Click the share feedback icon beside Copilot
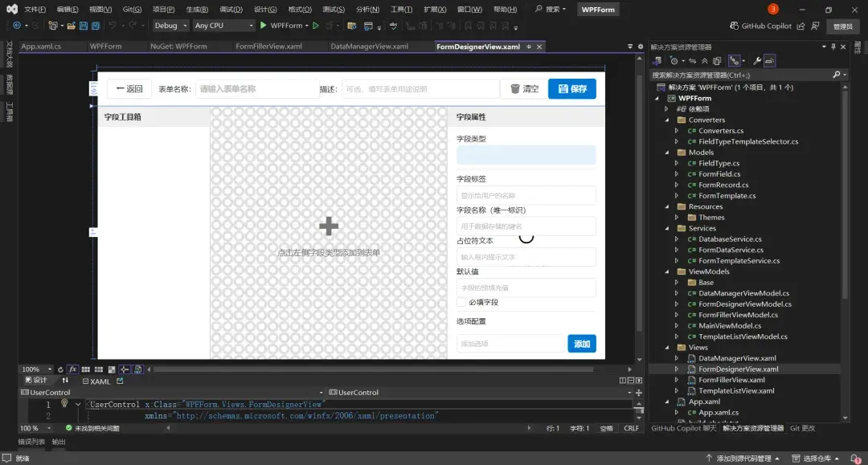 800,26
